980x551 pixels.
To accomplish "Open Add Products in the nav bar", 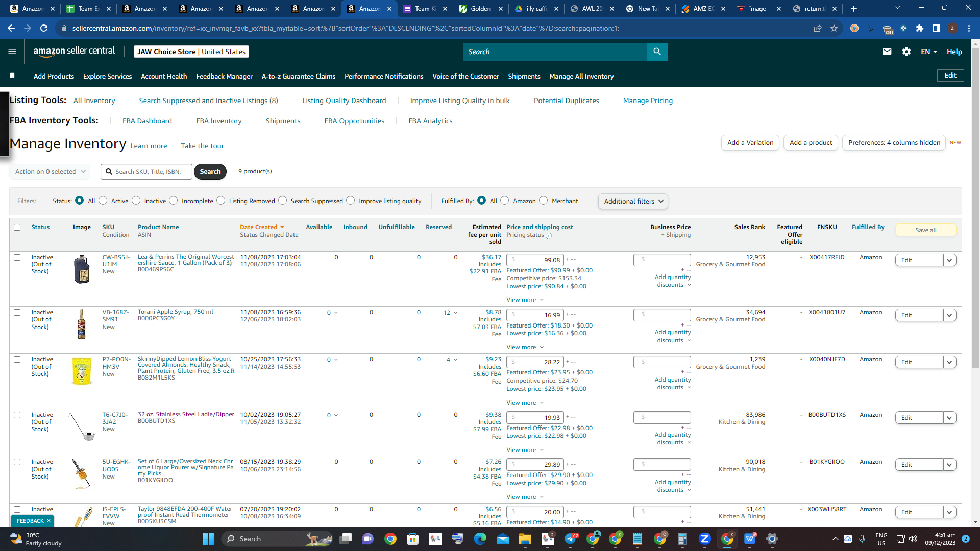I will (x=54, y=76).
